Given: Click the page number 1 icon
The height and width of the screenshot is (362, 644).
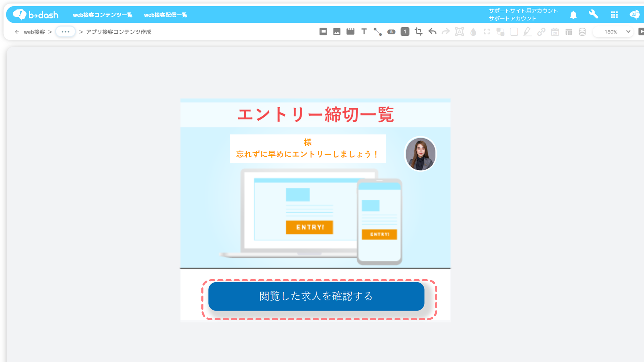Looking at the screenshot, I should click(x=405, y=32).
